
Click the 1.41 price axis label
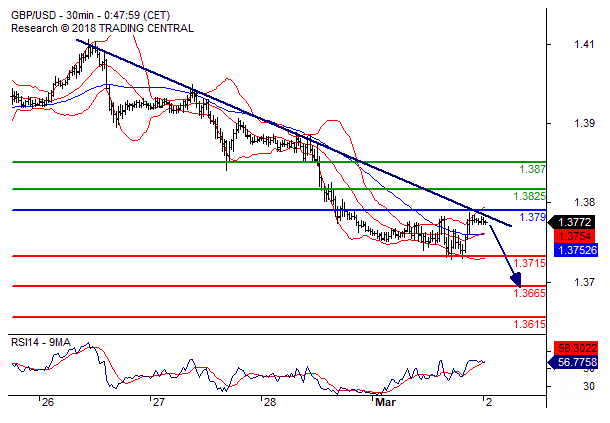(x=584, y=44)
